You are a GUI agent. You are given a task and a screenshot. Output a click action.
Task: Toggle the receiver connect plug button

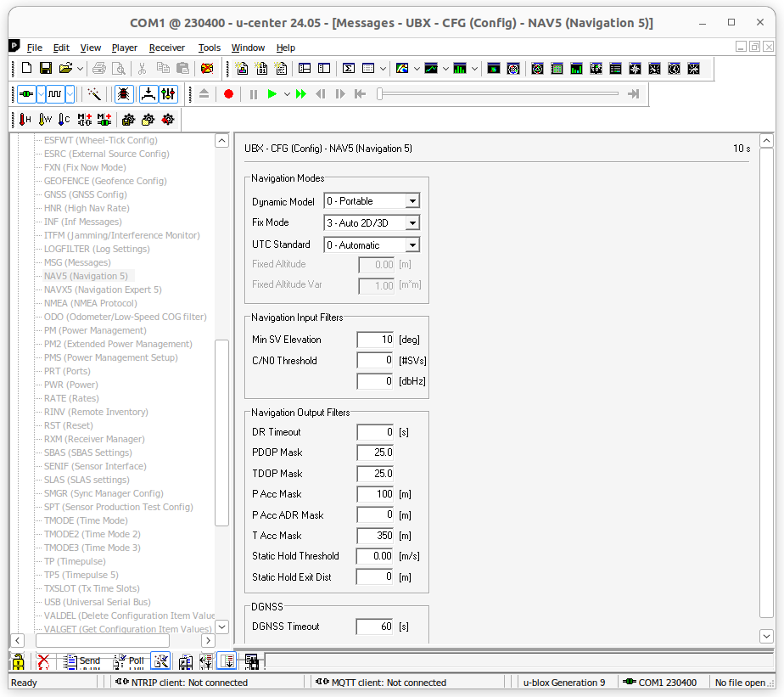26,94
